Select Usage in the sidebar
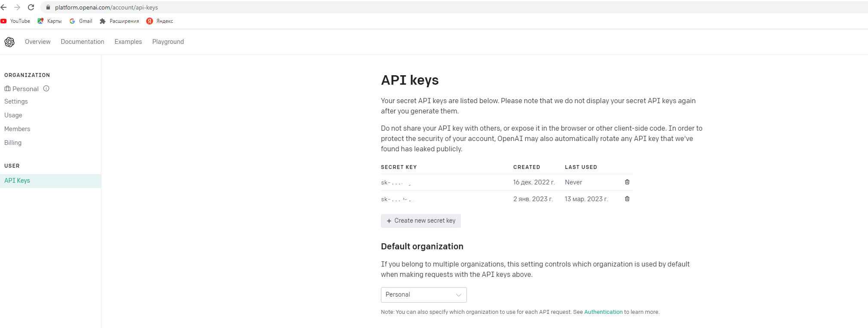This screenshot has width=868, height=328. pos(13,115)
